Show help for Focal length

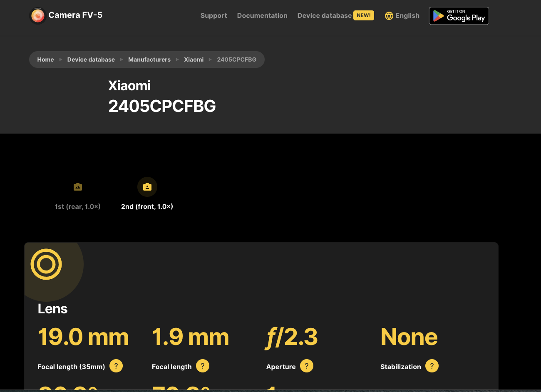pos(203,366)
